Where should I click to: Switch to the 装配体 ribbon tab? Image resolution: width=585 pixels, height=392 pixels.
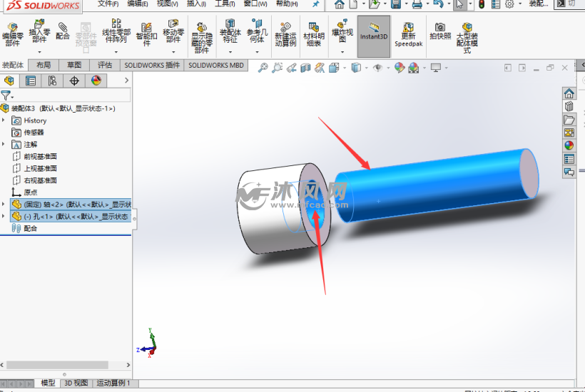click(x=13, y=65)
